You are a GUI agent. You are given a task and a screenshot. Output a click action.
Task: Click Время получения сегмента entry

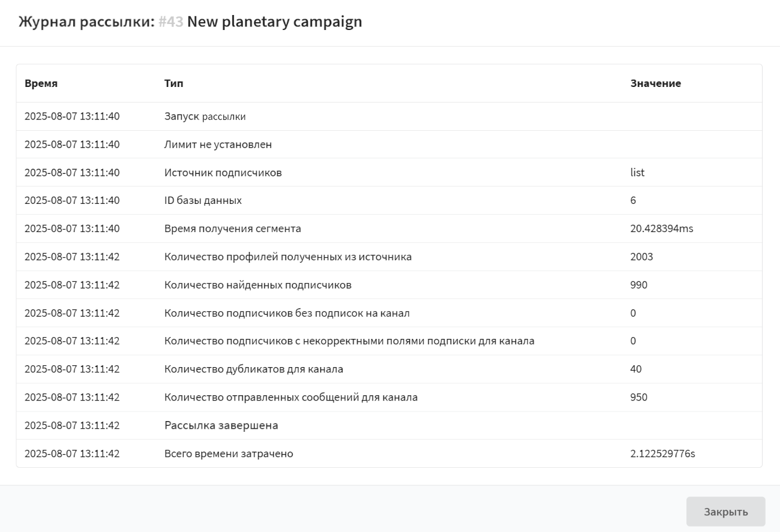coord(233,229)
